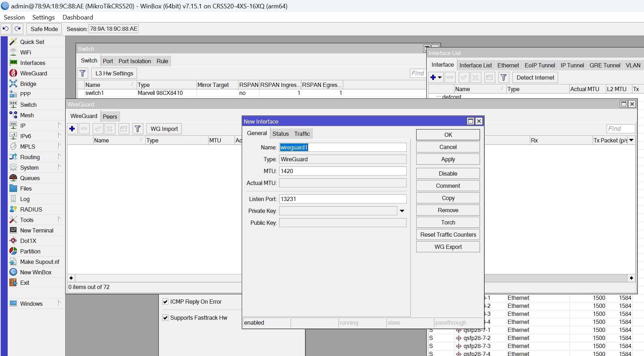
Task: Toggle ICMP Reply On Error checkbox
Action: [x=165, y=302]
